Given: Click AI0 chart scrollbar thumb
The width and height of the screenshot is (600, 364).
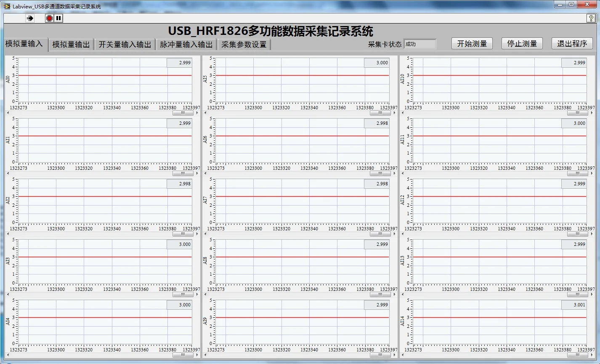Looking at the screenshot, I should tap(183, 113).
